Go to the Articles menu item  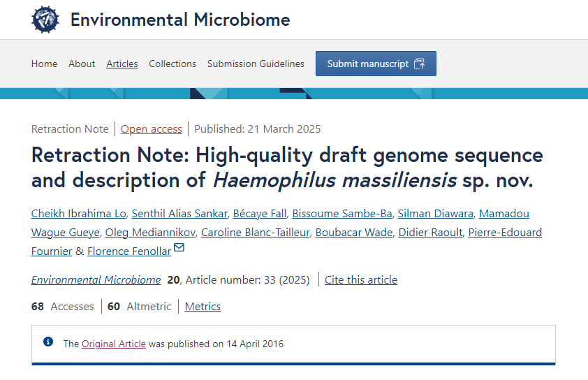(x=122, y=64)
